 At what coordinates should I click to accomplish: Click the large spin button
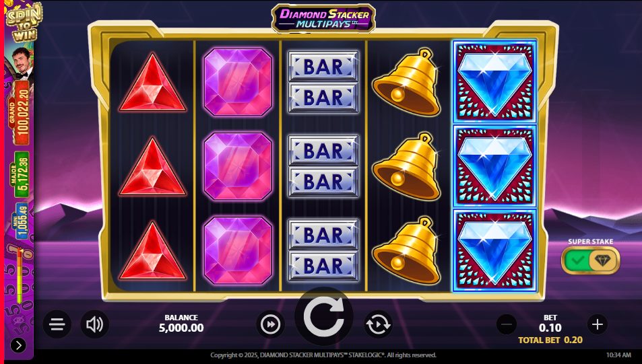(324, 316)
